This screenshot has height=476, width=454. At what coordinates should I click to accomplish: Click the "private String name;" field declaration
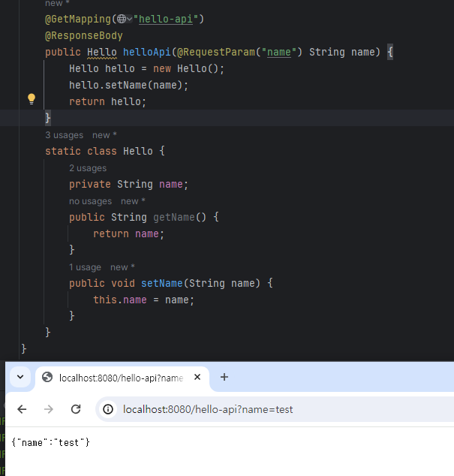tap(129, 185)
